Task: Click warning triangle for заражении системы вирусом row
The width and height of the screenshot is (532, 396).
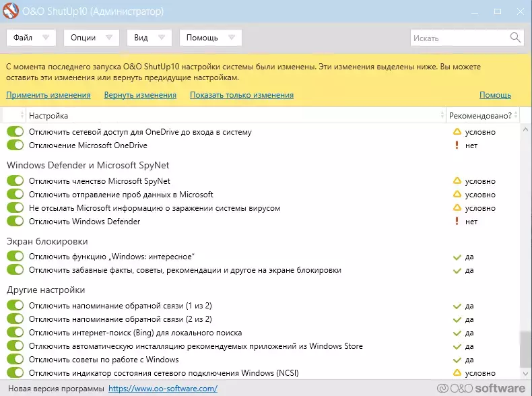Action: (x=457, y=207)
